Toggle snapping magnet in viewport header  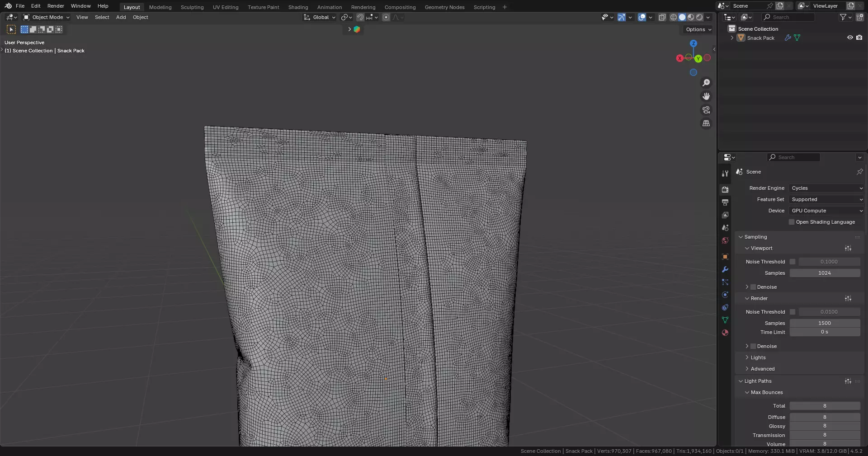tap(360, 17)
